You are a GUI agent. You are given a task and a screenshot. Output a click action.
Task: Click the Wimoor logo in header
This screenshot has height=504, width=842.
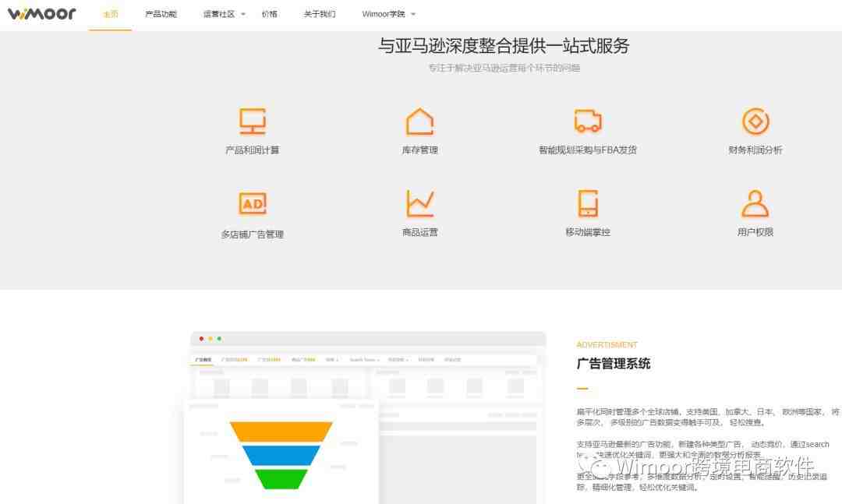pos(42,14)
